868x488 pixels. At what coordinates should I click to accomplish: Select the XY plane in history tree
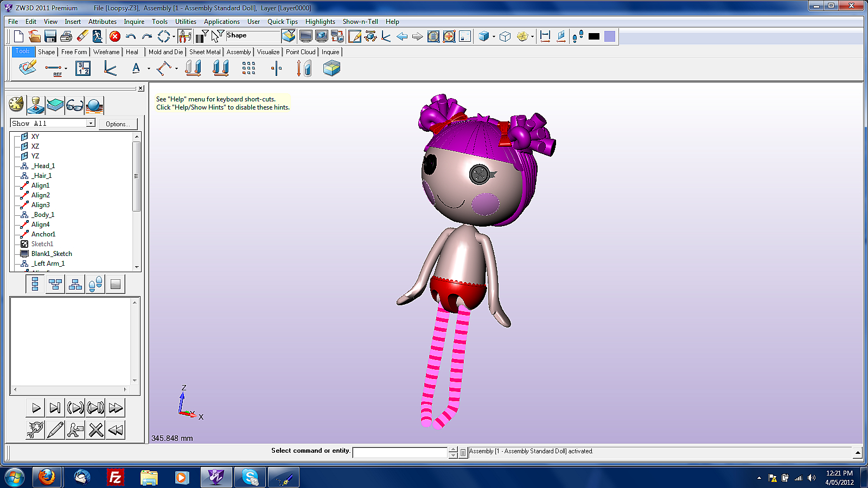[35, 137]
